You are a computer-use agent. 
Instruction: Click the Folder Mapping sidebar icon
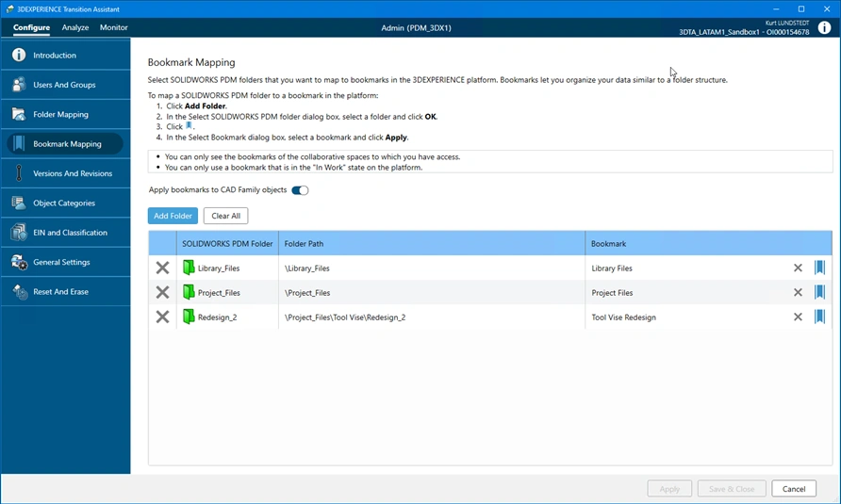[x=19, y=114]
